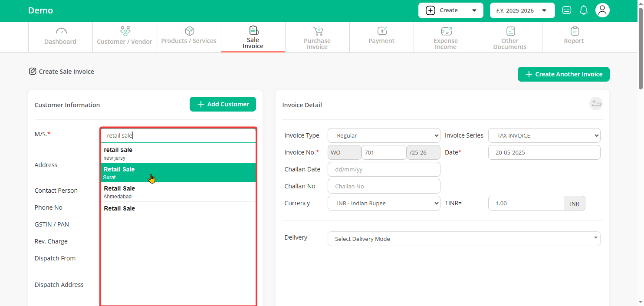Click Create Another Invoice button
The image size is (644, 306).
click(563, 74)
